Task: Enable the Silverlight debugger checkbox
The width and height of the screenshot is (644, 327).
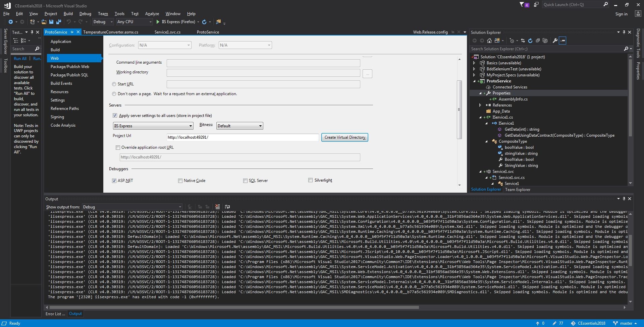Action: pyautogui.click(x=310, y=180)
